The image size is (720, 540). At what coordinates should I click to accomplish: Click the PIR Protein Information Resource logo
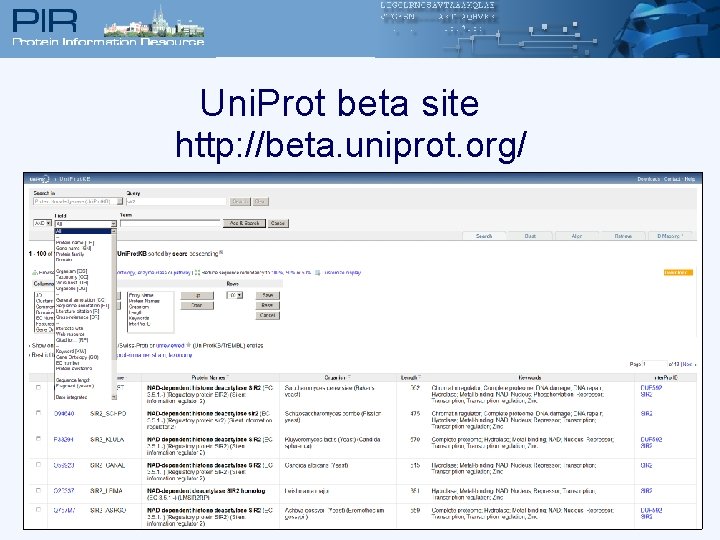click(x=108, y=27)
